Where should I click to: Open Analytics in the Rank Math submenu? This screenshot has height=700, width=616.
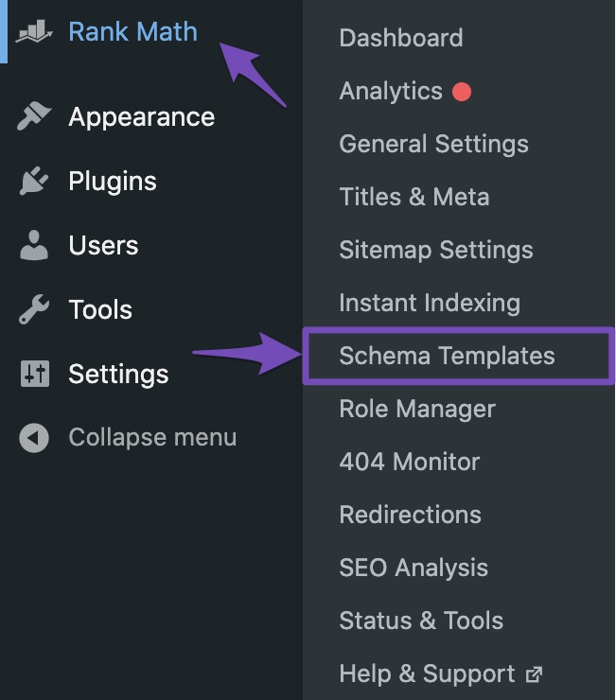point(391,92)
